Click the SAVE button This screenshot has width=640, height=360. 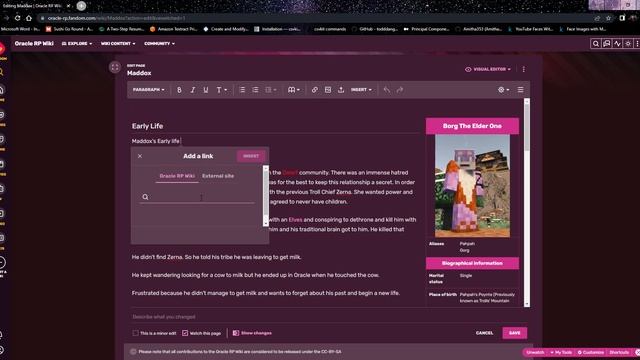515,333
